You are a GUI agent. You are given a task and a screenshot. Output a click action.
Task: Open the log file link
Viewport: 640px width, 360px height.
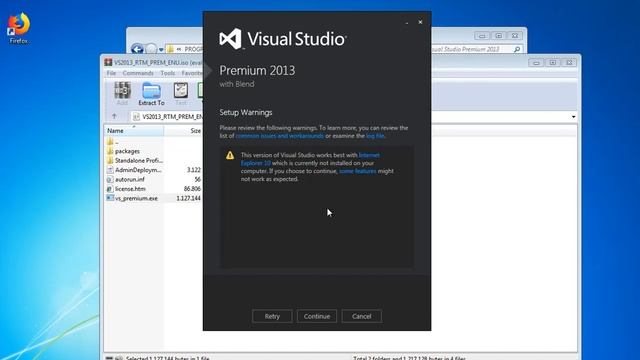click(x=375, y=136)
